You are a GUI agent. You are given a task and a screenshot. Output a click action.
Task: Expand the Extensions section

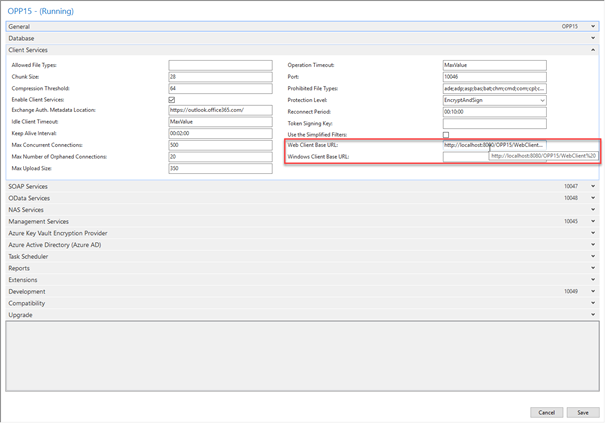pyautogui.click(x=593, y=279)
